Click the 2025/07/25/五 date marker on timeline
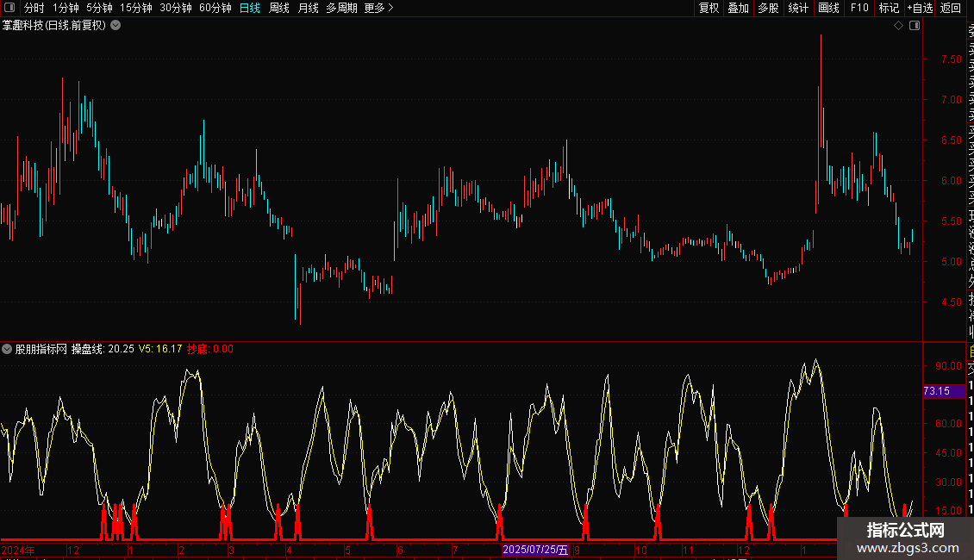Screen dimensions: 974x560 click(x=535, y=550)
